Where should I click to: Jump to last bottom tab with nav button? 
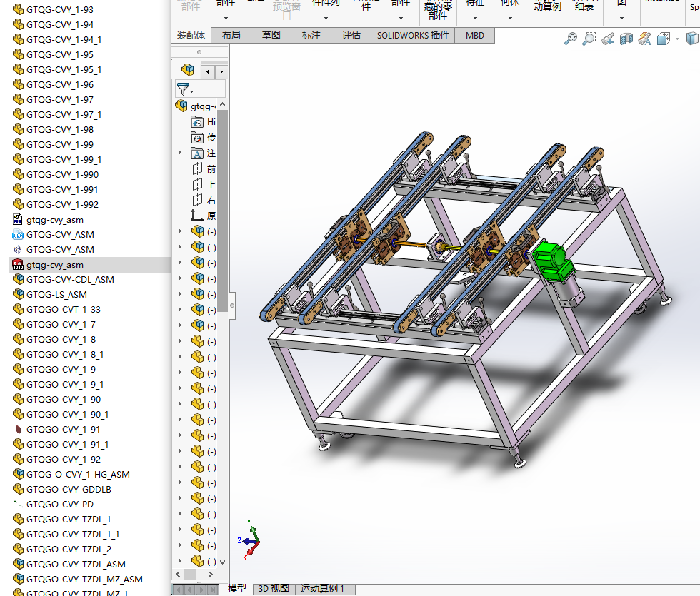point(213,590)
